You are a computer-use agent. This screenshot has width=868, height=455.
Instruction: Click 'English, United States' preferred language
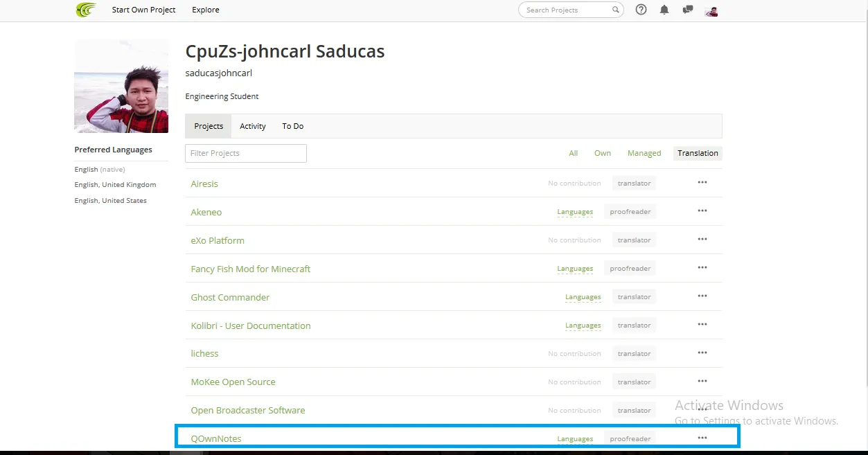point(110,201)
